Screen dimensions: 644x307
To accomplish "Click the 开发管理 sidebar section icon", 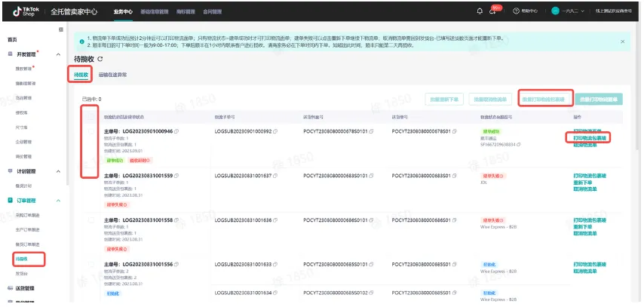I will (11, 54).
